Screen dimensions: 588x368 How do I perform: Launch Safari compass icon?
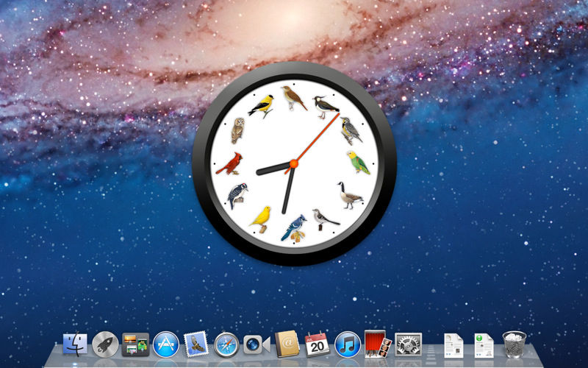click(x=226, y=344)
